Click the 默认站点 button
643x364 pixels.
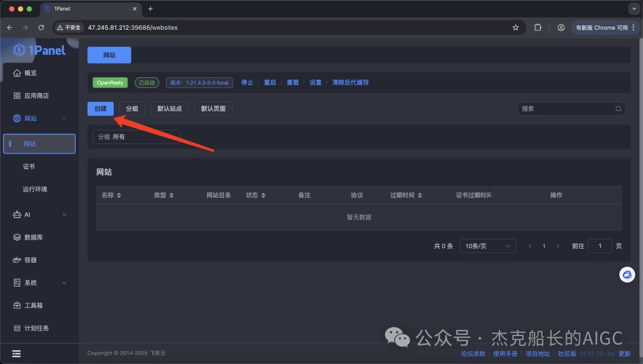coord(169,108)
